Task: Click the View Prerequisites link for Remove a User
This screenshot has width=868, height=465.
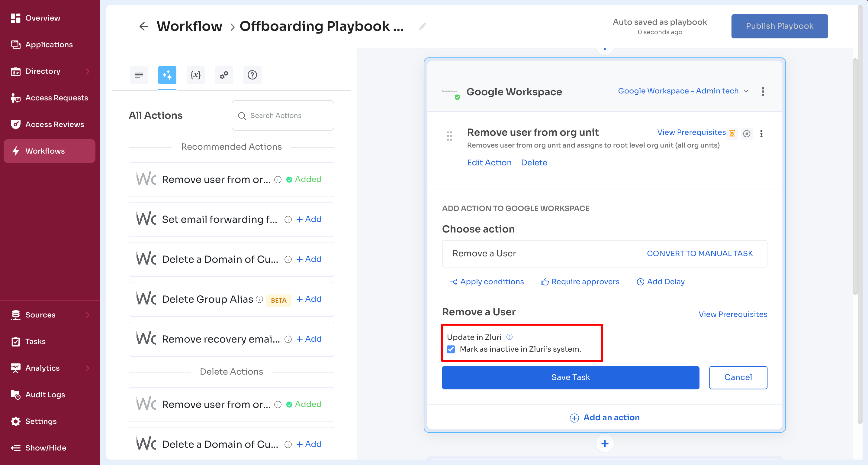Action: click(732, 314)
